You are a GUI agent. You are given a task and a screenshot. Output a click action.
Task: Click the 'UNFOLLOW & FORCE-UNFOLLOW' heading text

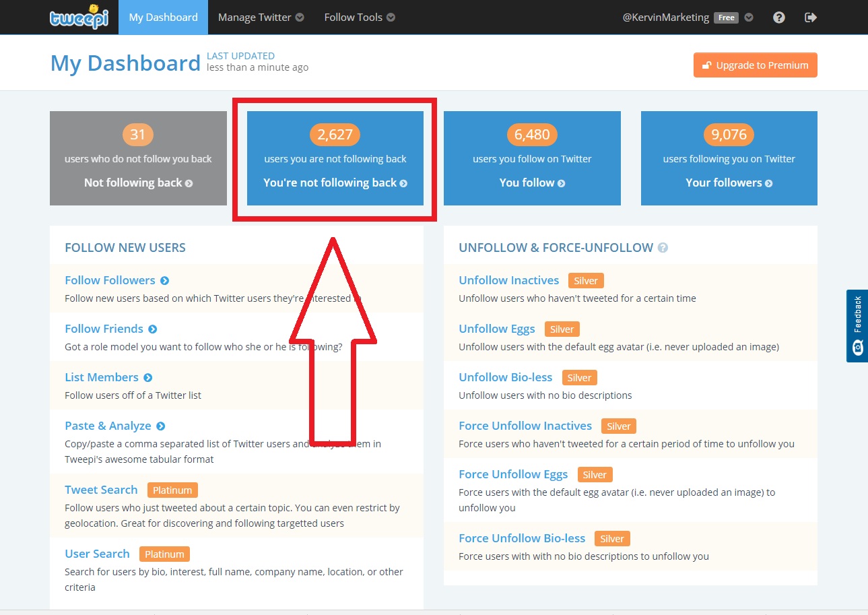[x=556, y=248]
